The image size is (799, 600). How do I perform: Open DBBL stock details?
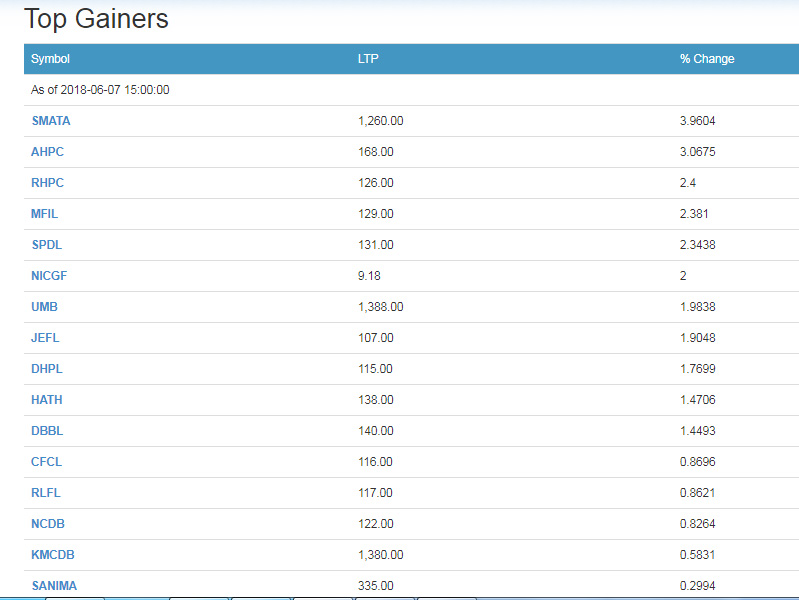tap(47, 431)
